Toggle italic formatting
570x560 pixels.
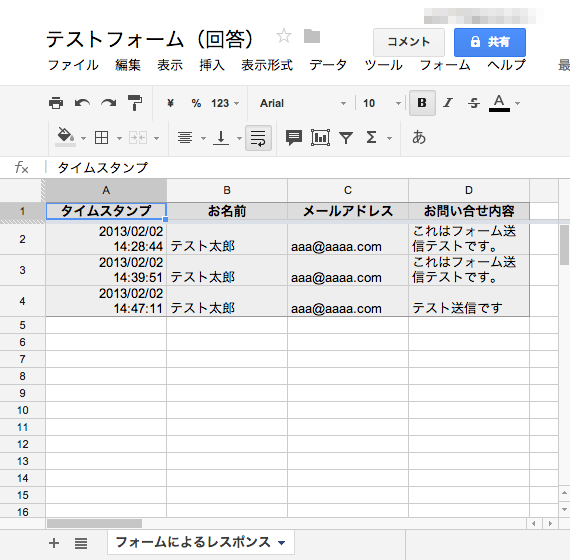pyautogui.click(x=448, y=103)
